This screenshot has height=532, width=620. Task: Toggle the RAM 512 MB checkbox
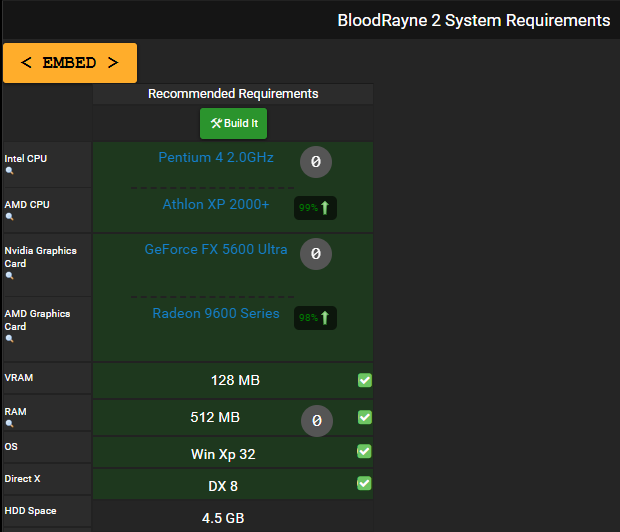pyautogui.click(x=365, y=417)
